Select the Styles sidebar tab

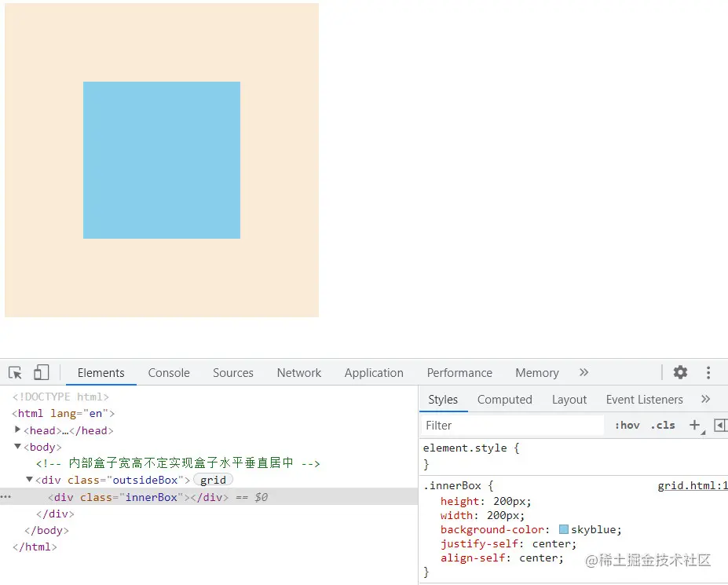pos(443,399)
